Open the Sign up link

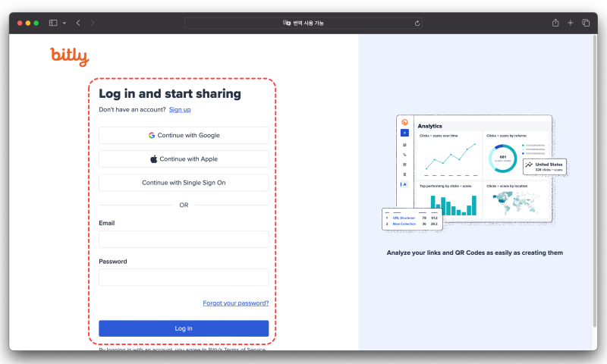pyautogui.click(x=180, y=109)
